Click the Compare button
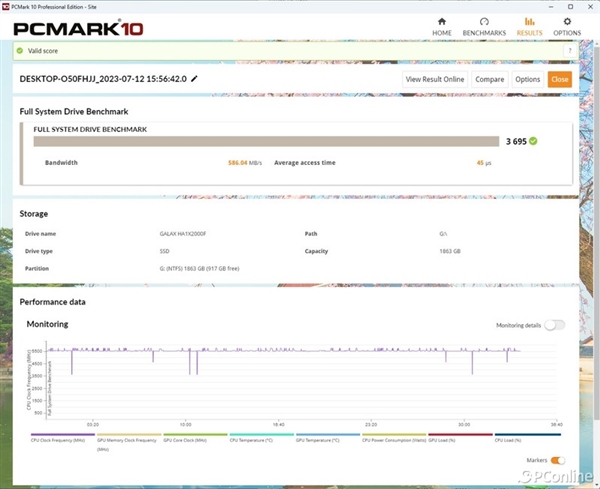The image size is (600, 489). coord(489,79)
